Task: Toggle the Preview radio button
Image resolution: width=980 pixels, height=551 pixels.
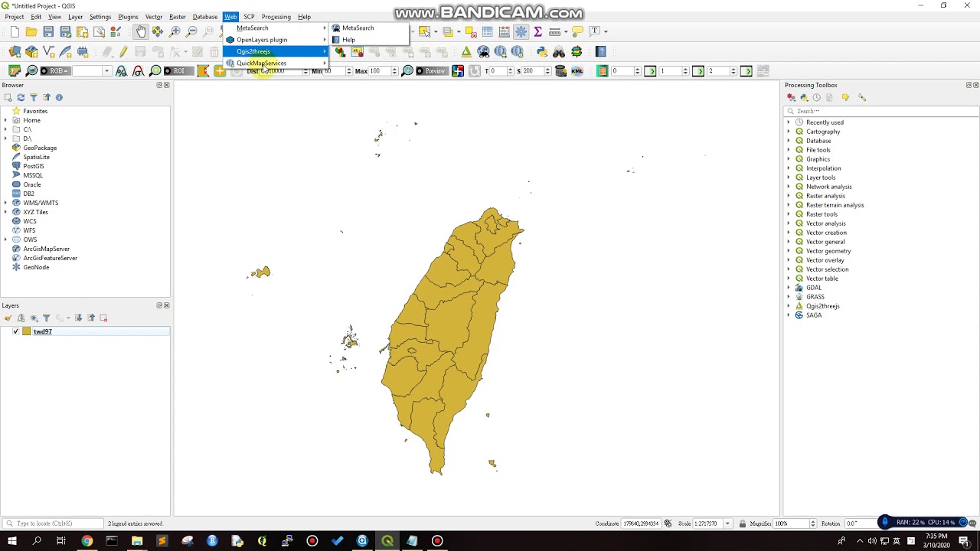Action: click(x=431, y=71)
